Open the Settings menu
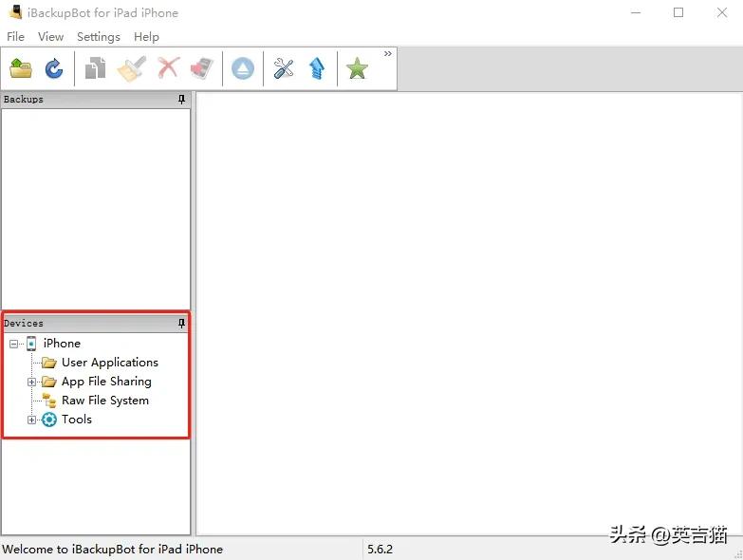Viewport: 743px width, 560px height. pyautogui.click(x=99, y=36)
